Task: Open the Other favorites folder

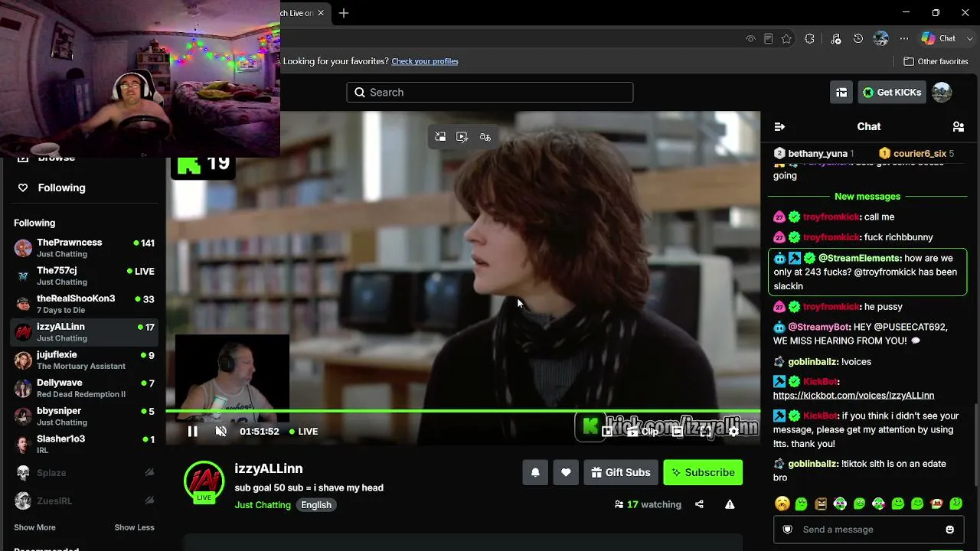Action: (936, 61)
